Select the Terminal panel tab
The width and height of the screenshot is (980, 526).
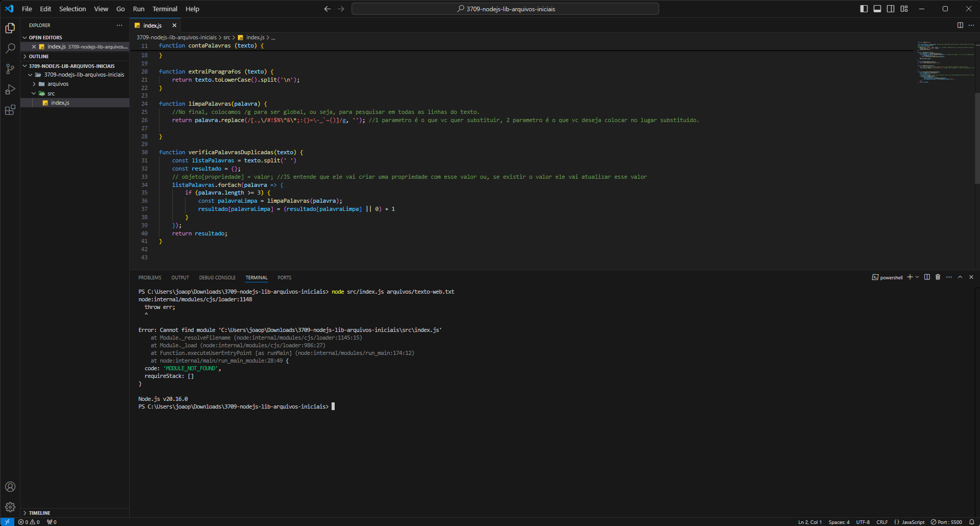point(256,278)
